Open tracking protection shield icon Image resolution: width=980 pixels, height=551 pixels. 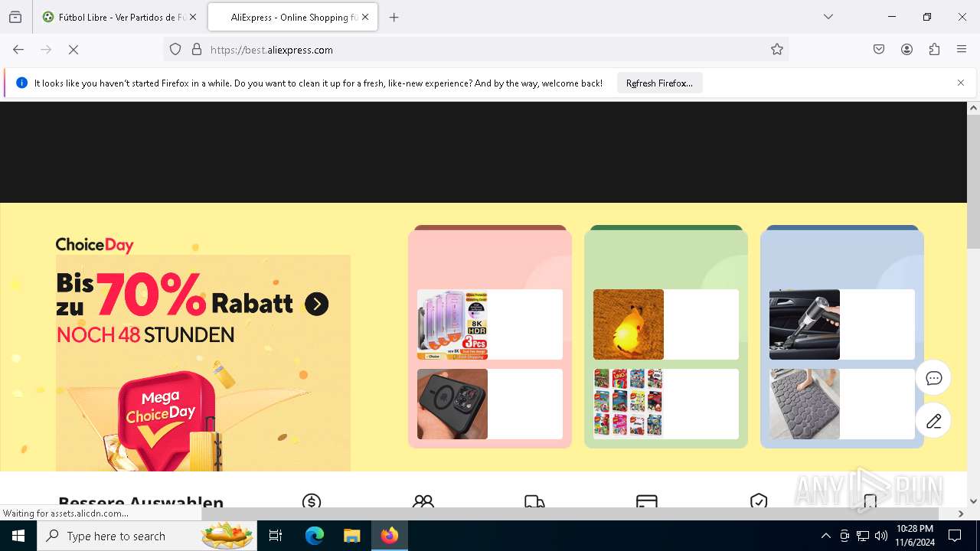click(175, 50)
